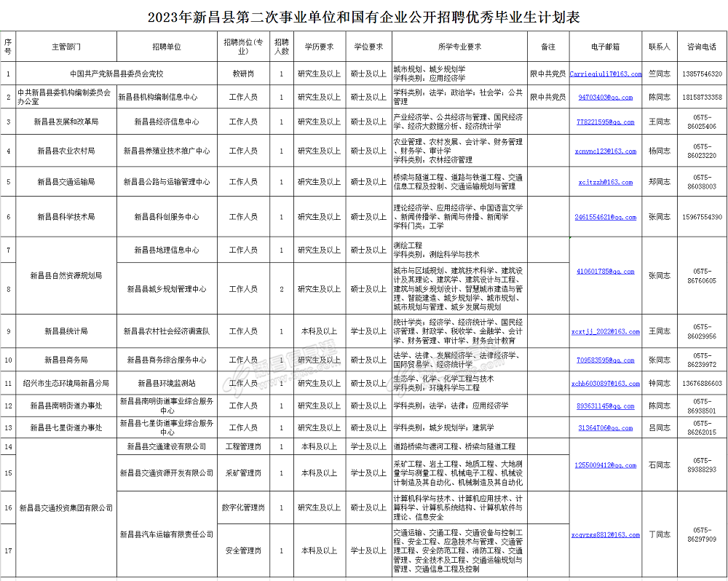728x581 pixels.
Task: Open the 893631145@qq.com email link
Action: (605, 406)
